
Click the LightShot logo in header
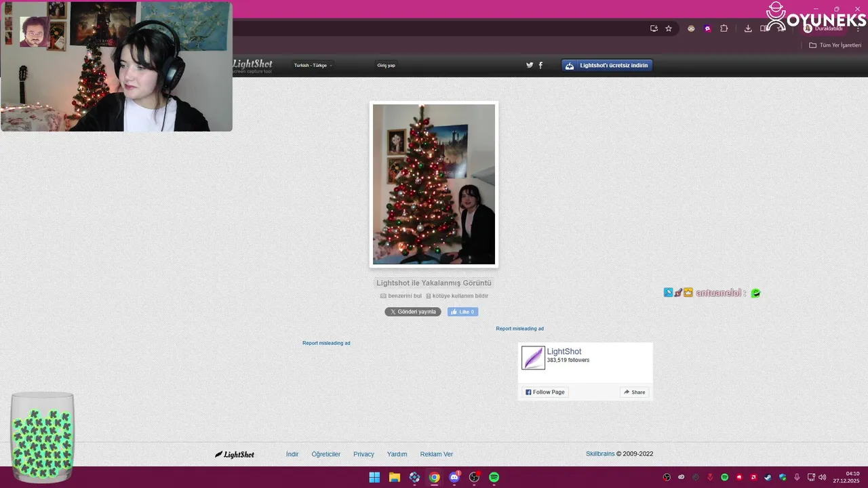(x=252, y=66)
